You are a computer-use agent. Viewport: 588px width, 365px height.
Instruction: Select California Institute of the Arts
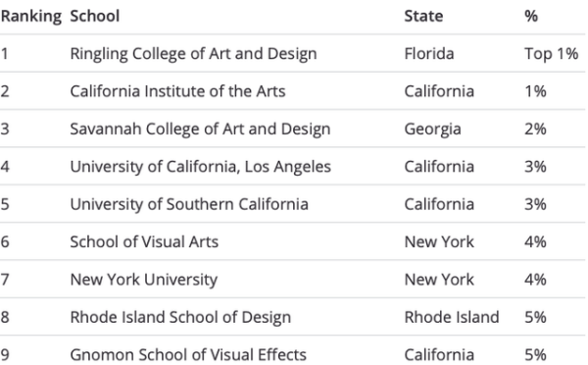[x=177, y=91]
